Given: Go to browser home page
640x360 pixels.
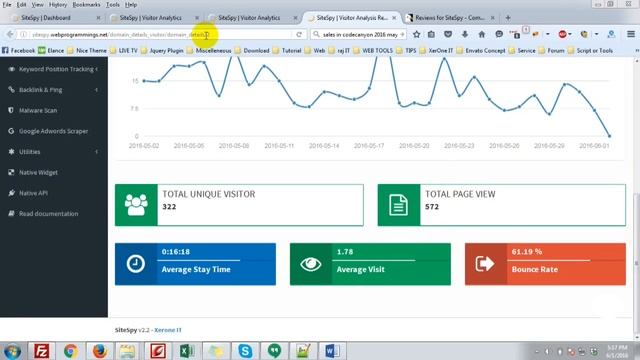Looking at the screenshot, I should point(482,34).
